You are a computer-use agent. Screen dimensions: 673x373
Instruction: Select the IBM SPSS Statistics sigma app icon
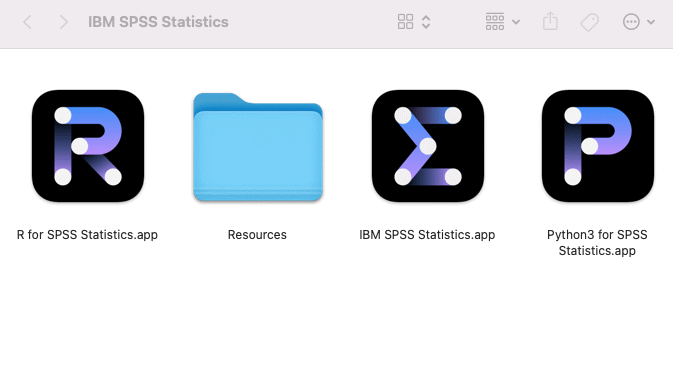427,146
